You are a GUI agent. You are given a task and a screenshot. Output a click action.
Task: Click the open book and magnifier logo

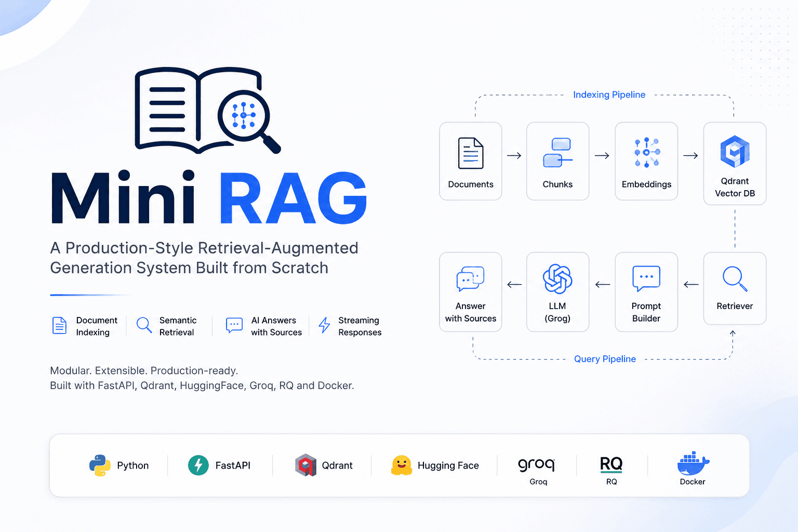point(208,110)
